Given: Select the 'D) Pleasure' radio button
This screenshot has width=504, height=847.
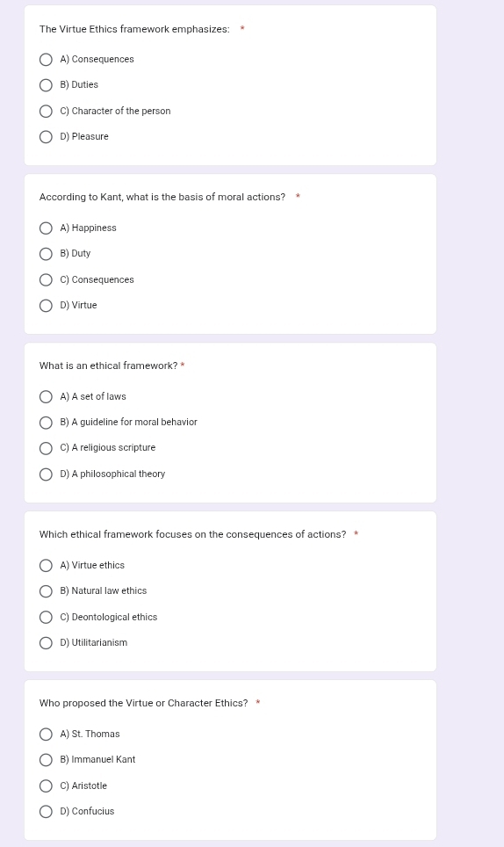Looking at the screenshot, I should (x=46, y=137).
